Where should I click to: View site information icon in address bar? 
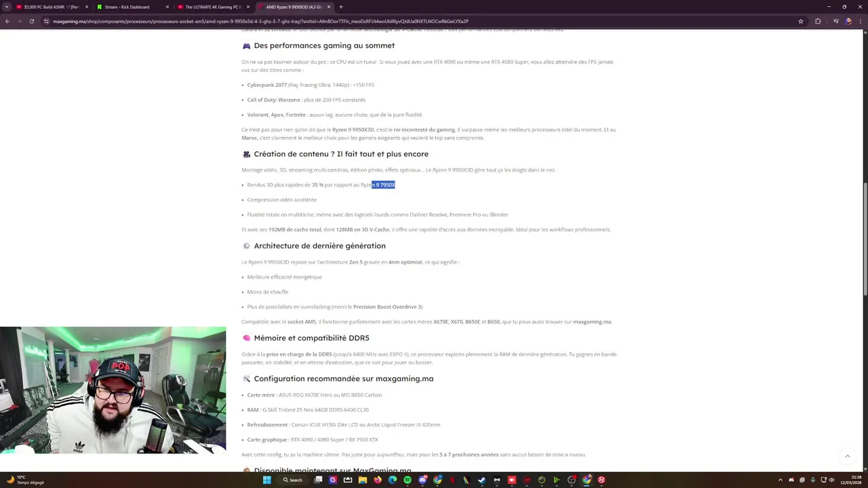pos(46,21)
